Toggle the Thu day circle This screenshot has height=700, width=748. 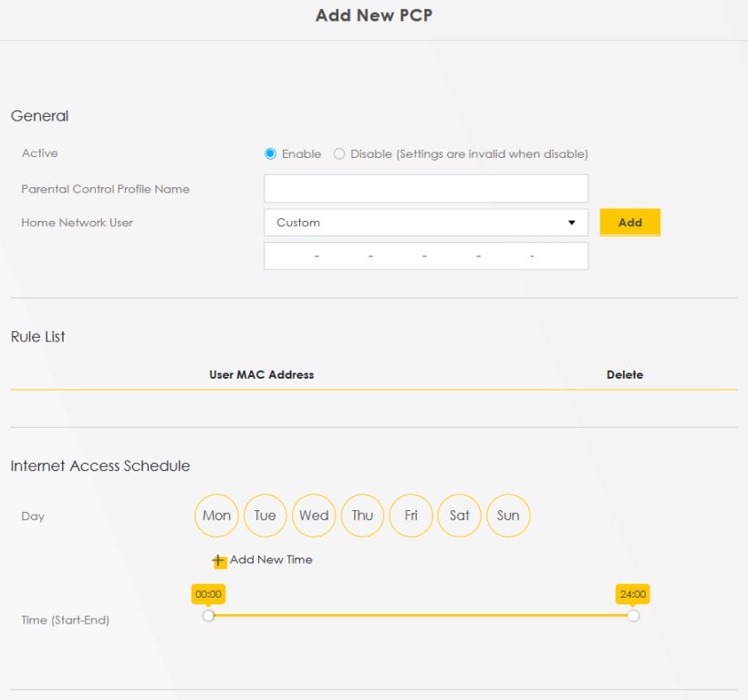coord(362,516)
